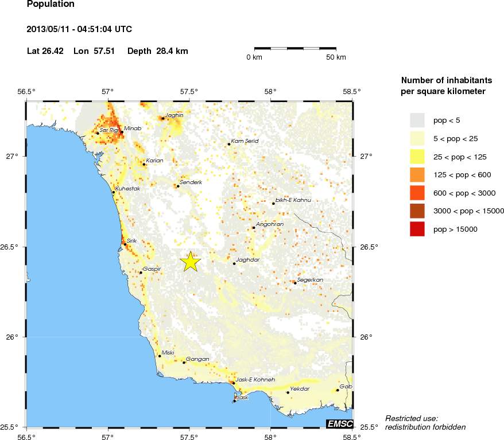Viewport: 504px width, 440px height.
Task: Click the '25 < pop < 125' yellow swatch
Action: pyautogui.click(x=417, y=157)
